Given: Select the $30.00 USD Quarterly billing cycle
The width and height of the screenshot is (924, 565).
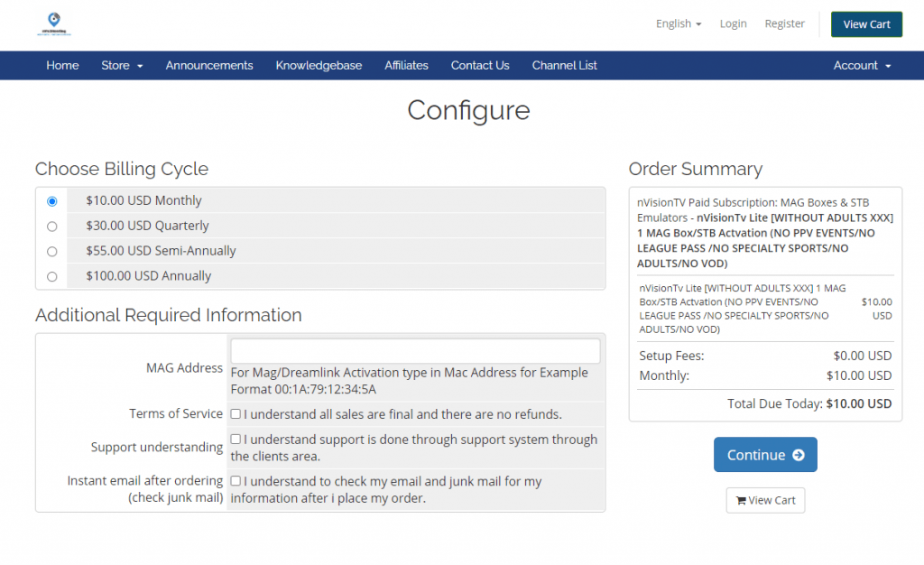Looking at the screenshot, I should click(51, 227).
